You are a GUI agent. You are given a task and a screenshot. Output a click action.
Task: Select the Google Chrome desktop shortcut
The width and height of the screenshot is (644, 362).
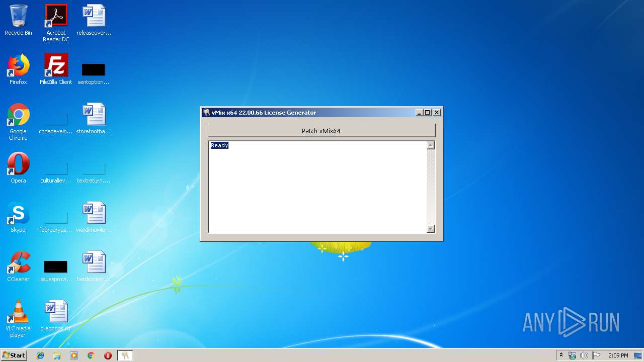[18, 122]
